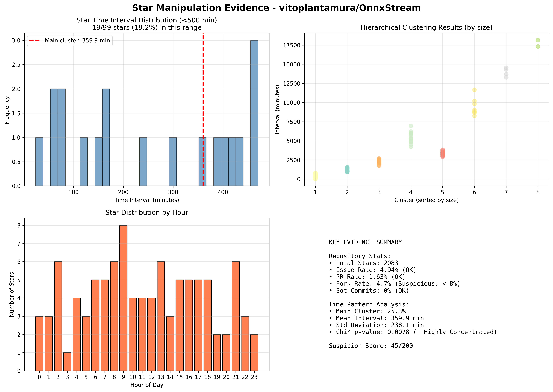Viewport: 553px width, 392px height.
Task: Click the 'Number of Stars' y-axis label
Action: point(12,294)
